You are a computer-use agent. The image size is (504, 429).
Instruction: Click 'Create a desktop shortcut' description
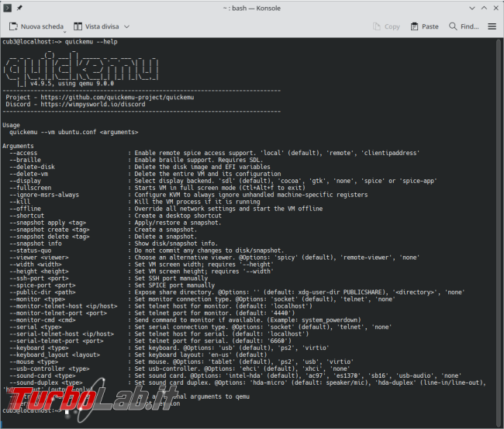pyautogui.click(x=178, y=216)
